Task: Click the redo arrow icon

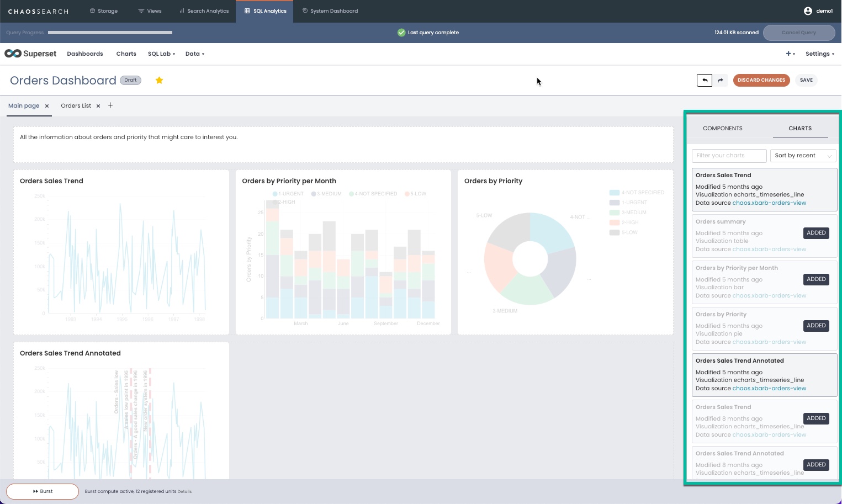Action: tap(721, 80)
